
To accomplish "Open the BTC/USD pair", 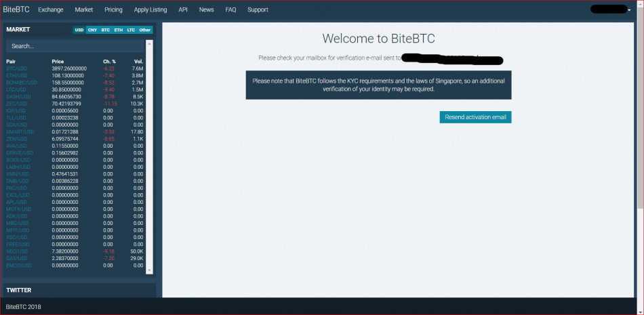I will point(17,68).
